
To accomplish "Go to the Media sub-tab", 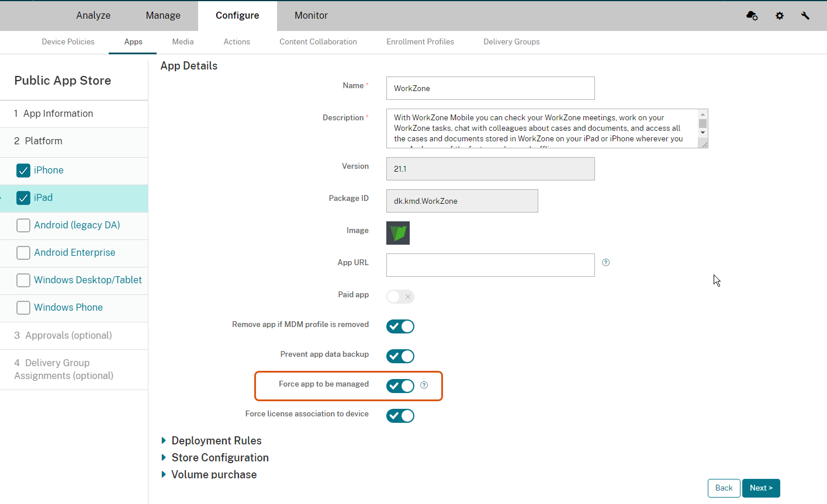I will pos(183,42).
